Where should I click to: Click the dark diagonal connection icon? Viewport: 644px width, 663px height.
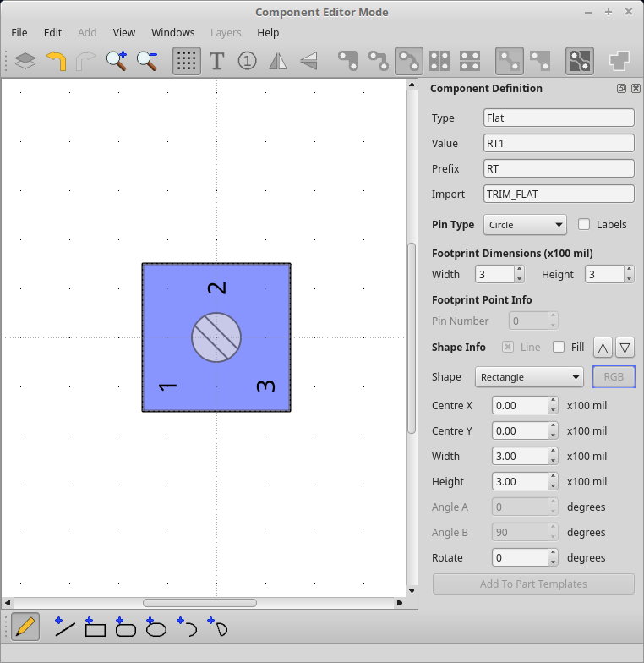click(539, 61)
